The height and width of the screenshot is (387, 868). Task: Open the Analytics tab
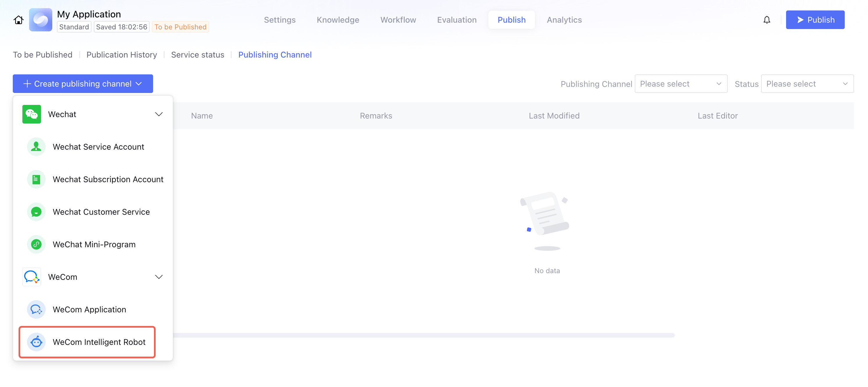pyautogui.click(x=564, y=20)
